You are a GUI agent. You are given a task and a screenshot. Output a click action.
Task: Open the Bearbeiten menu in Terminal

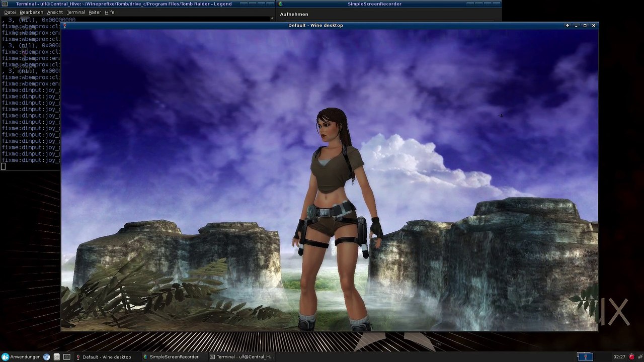click(x=31, y=12)
